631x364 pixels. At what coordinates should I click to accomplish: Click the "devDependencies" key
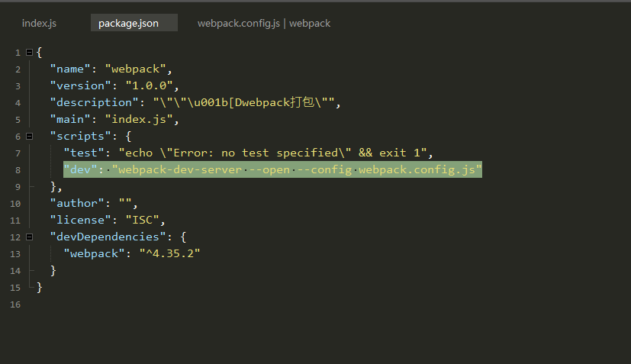[108, 237]
